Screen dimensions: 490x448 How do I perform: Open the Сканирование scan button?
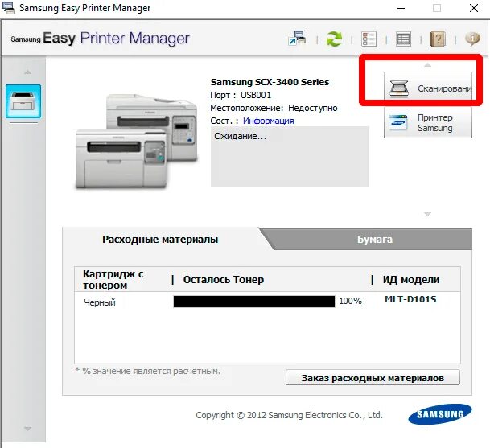pyautogui.click(x=428, y=87)
